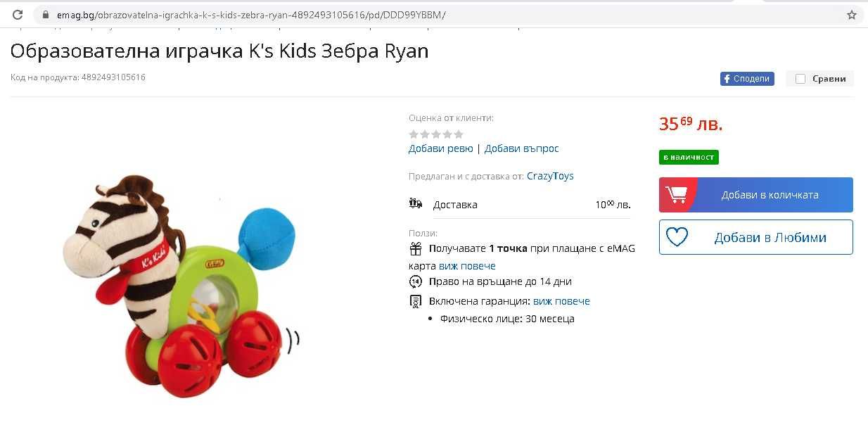This screenshot has width=868, height=432.
Task: Open the Добави ревю link
Action: [441, 148]
